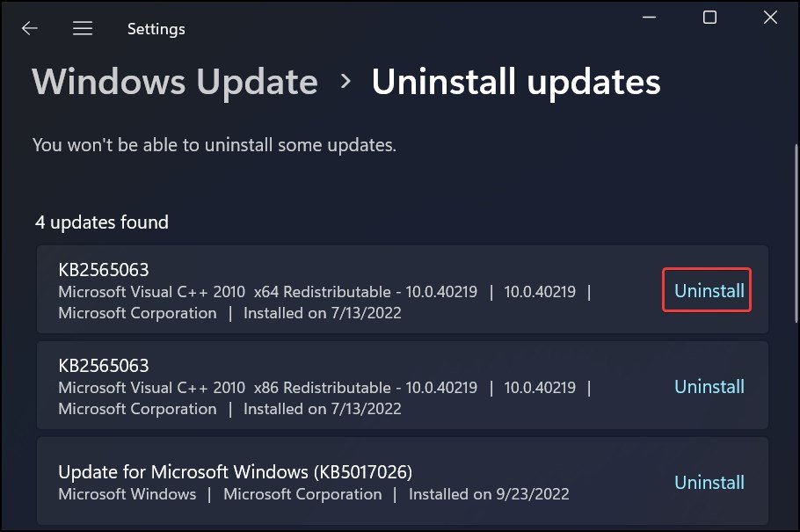
Task: Click the 'Installed on 9/23/2022' date text
Action: pyautogui.click(x=489, y=494)
